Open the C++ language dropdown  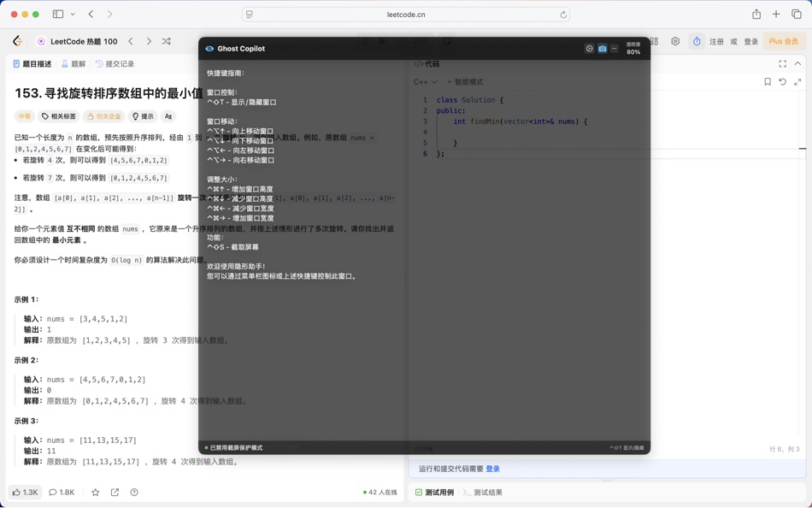coord(425,82)
